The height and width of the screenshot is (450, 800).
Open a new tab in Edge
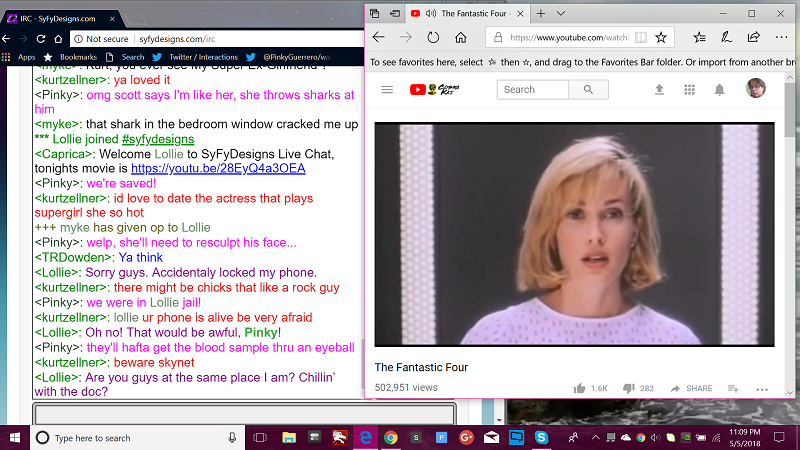coord(541,14)
